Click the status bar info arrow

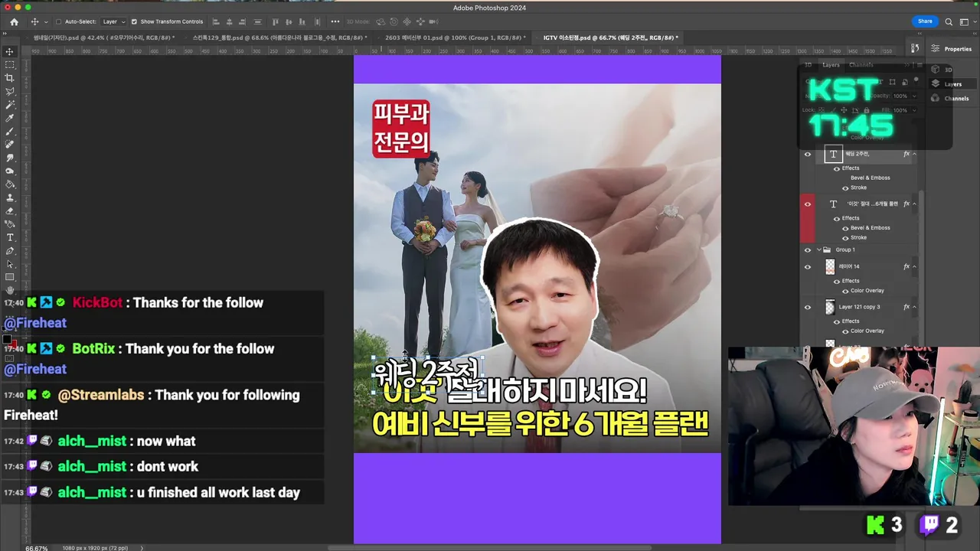pos(142,548)
